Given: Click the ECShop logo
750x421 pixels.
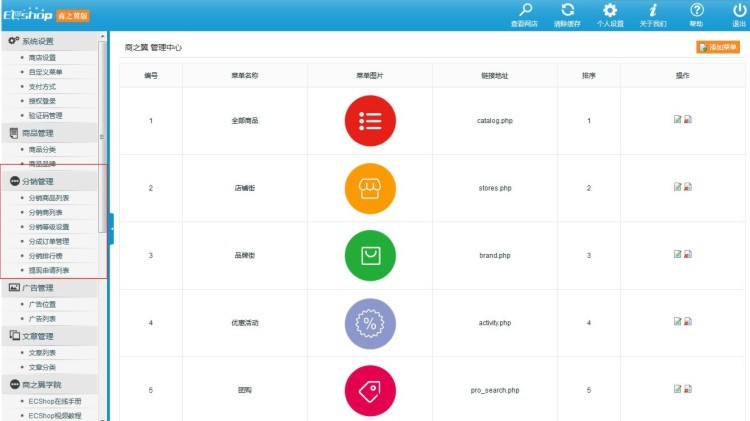Looking at the screenshot, I should (x=28, y=15).
